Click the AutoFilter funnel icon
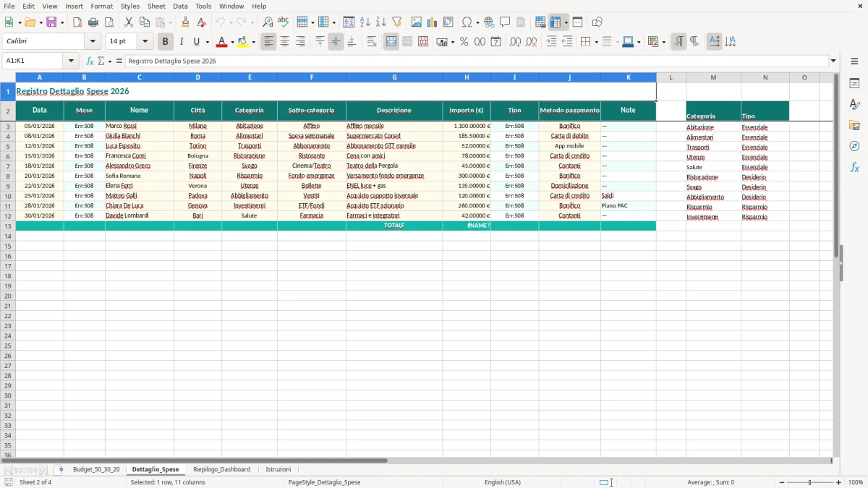This screenshot has height=488, width=868. pyautogui.click(x=397, y=22)
